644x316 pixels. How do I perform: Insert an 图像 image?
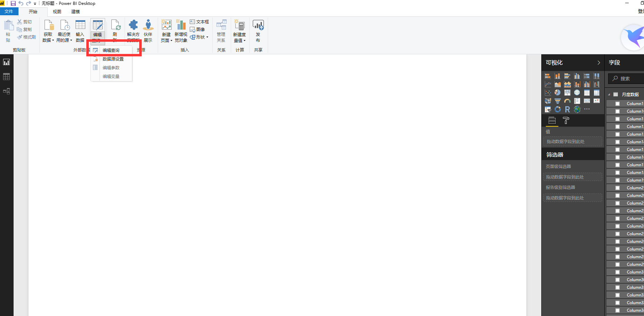[197, 30]
